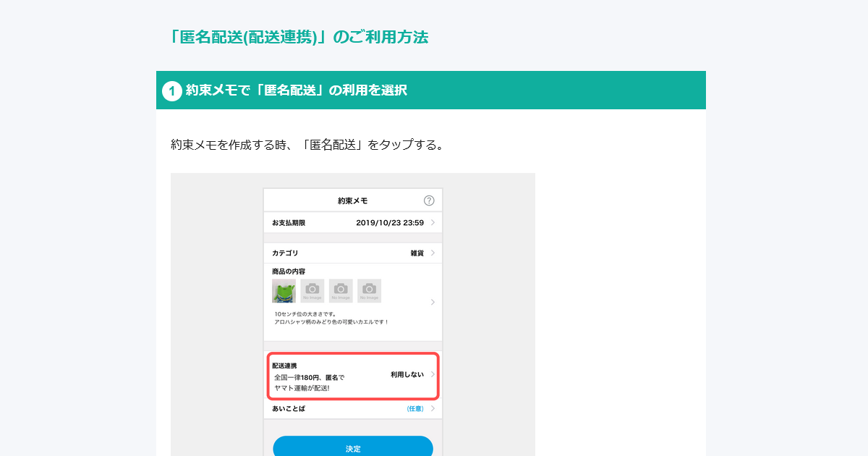Click the 「匿名配送(配送連携)」のご利用方法 heading link

coord(300,37)
